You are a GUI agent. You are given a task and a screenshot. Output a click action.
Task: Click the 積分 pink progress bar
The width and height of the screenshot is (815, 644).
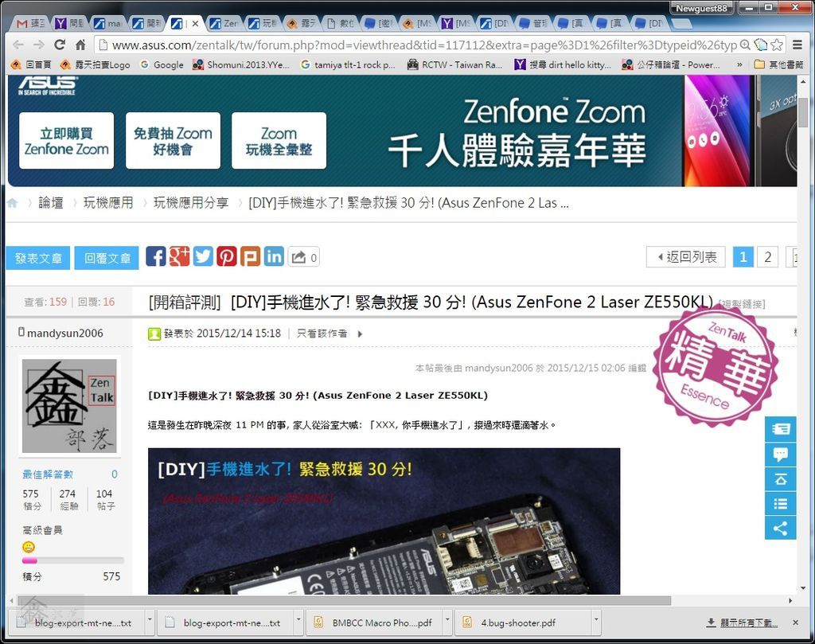point(72,560)
